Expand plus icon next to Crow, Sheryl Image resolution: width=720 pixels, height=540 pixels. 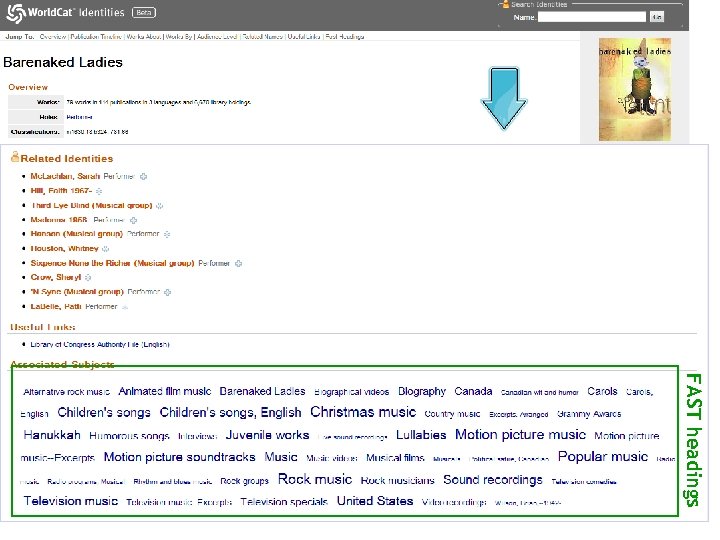(88, 278)
